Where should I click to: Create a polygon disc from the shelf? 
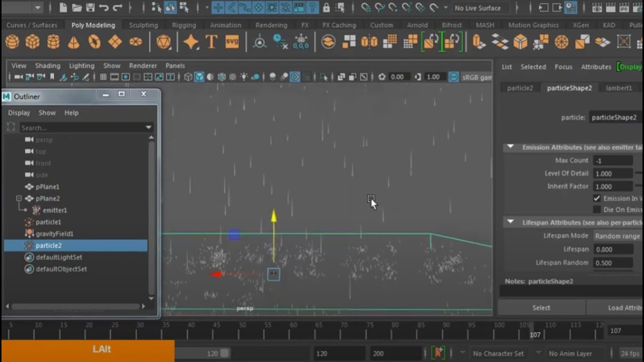coord(136,42)
